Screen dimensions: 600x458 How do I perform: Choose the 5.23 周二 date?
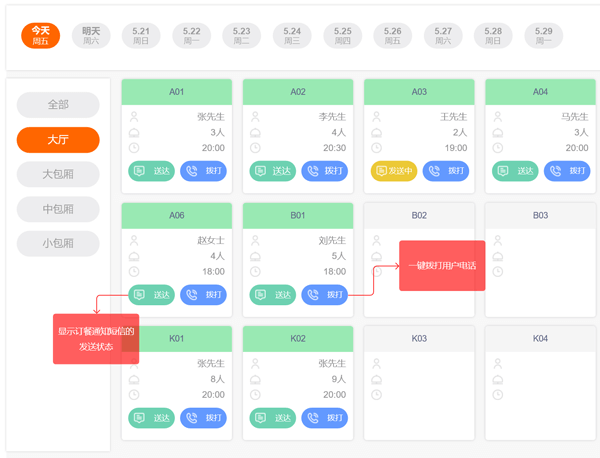click(242, 36)
